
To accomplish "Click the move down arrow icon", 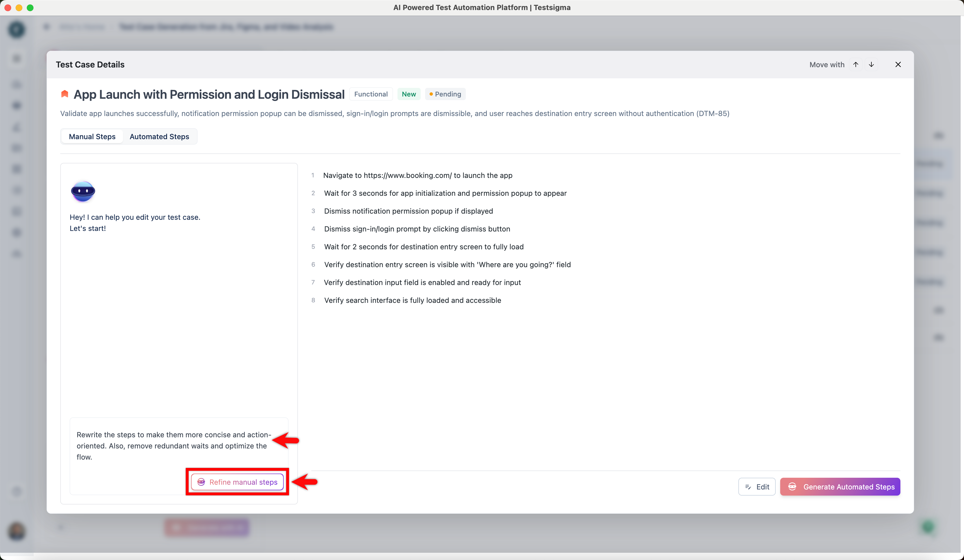I will (x=871, y=64).
